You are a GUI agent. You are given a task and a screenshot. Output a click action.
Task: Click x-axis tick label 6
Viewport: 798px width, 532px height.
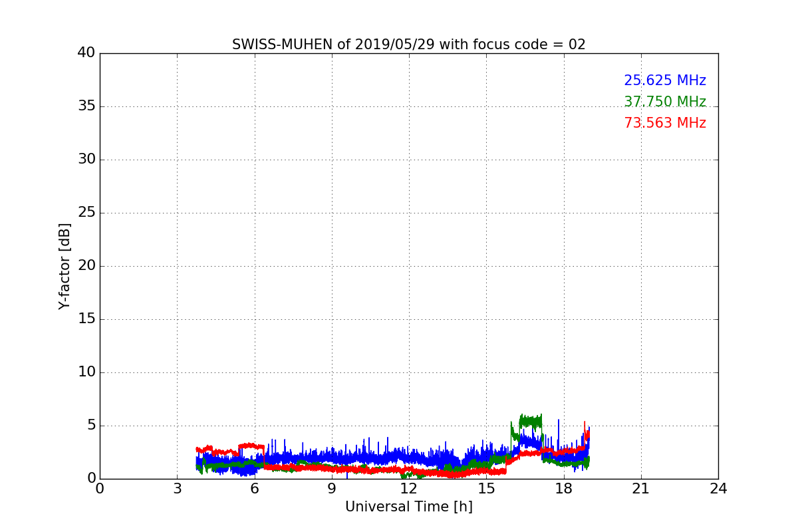coord(254,489)
